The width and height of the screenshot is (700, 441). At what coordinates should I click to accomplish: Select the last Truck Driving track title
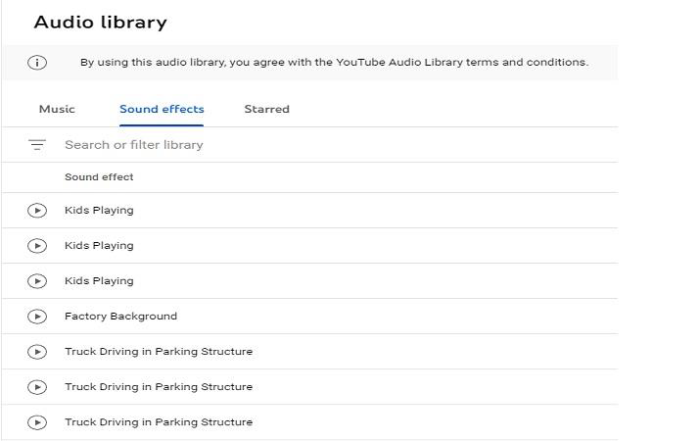tap(158, 422)
